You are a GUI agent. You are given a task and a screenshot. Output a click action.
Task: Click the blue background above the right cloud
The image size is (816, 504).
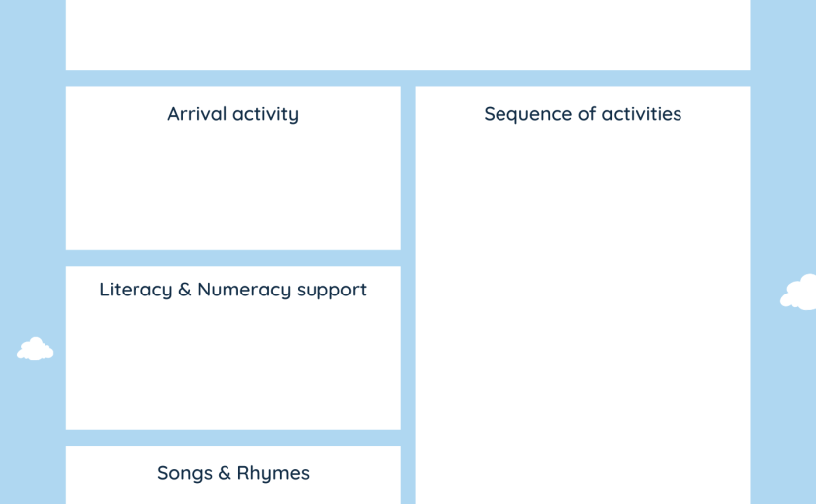782,135
